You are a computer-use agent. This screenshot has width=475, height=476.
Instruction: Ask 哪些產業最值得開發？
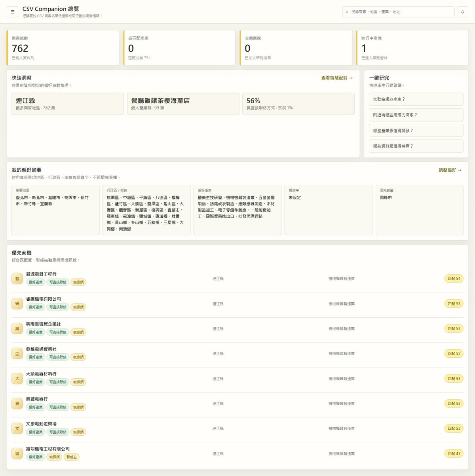[x=416, y=131]
